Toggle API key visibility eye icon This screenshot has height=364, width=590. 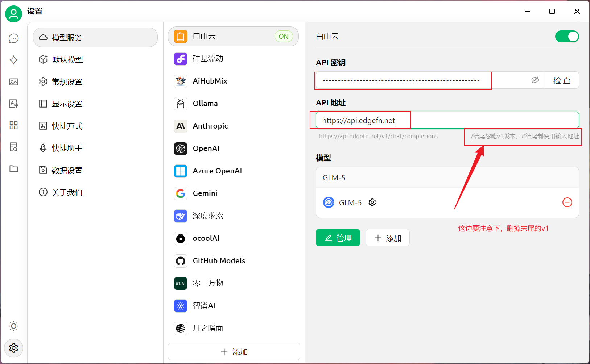coord(535,80)
